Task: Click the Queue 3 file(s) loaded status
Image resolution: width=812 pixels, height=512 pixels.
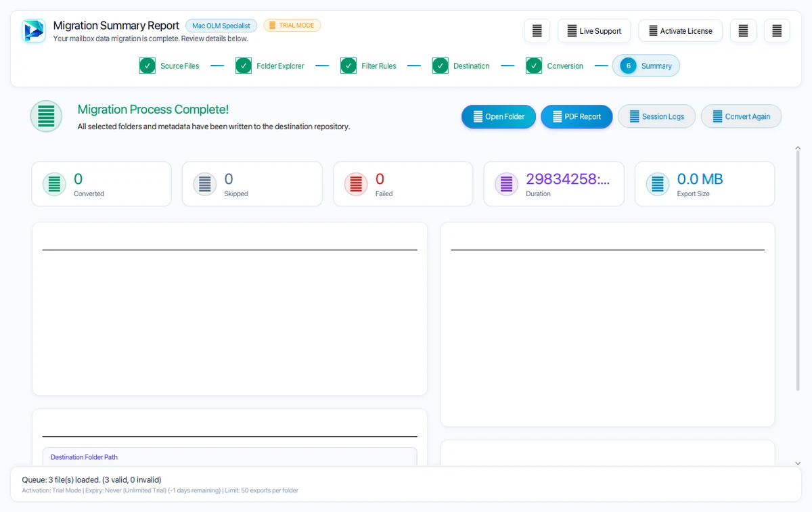Action: pyautogui.click(x=91, y=480)
